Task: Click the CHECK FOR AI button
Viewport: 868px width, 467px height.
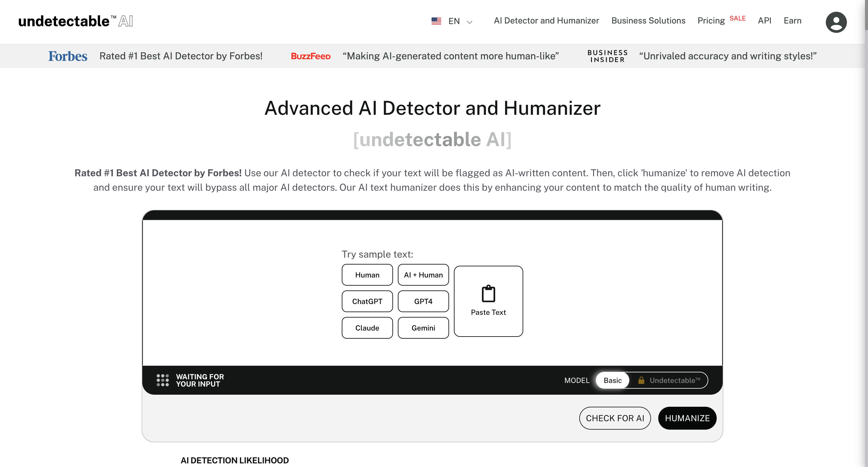Action: (615, 418)
